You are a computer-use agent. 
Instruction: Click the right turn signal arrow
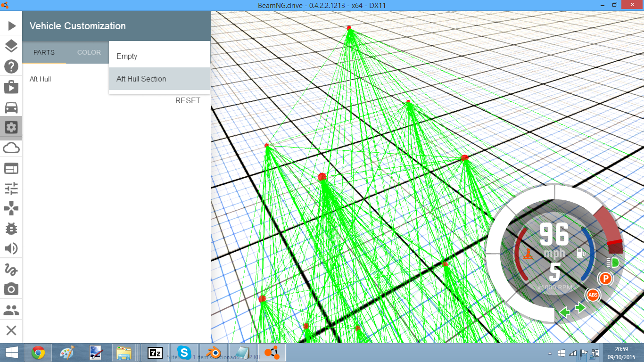click(x=580, y=308)
